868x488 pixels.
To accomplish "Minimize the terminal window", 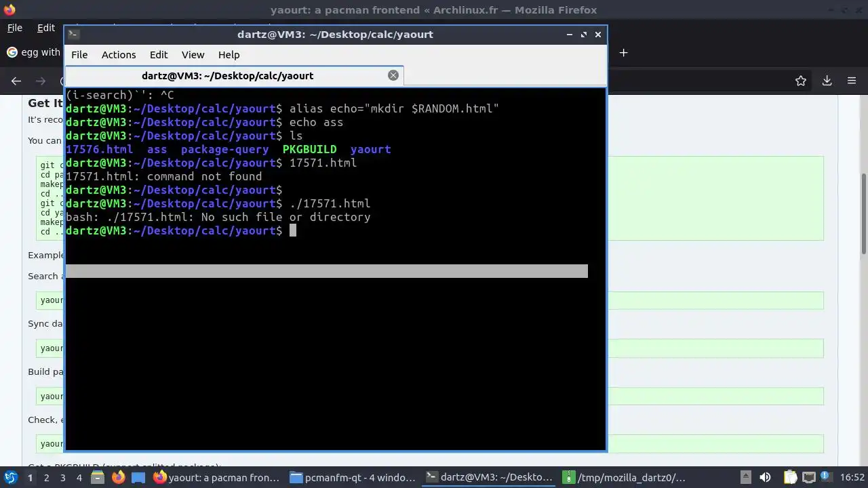I will coord(570,34).
